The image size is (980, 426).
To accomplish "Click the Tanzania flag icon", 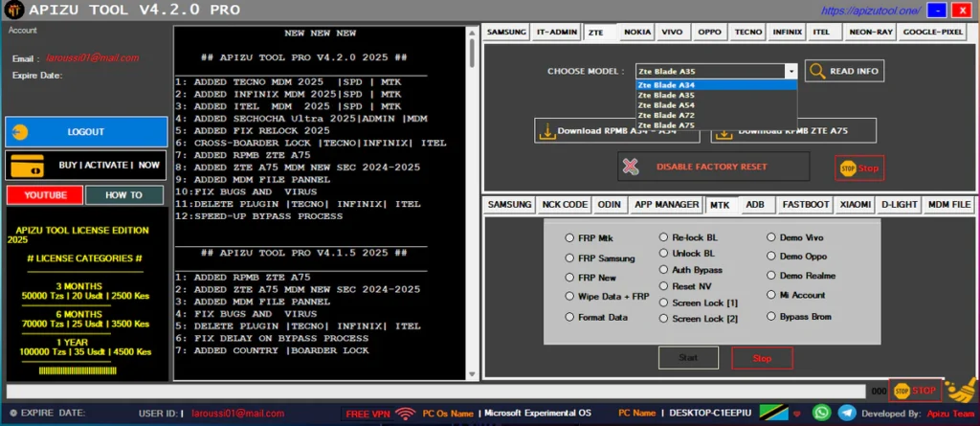I will (773, 413).
